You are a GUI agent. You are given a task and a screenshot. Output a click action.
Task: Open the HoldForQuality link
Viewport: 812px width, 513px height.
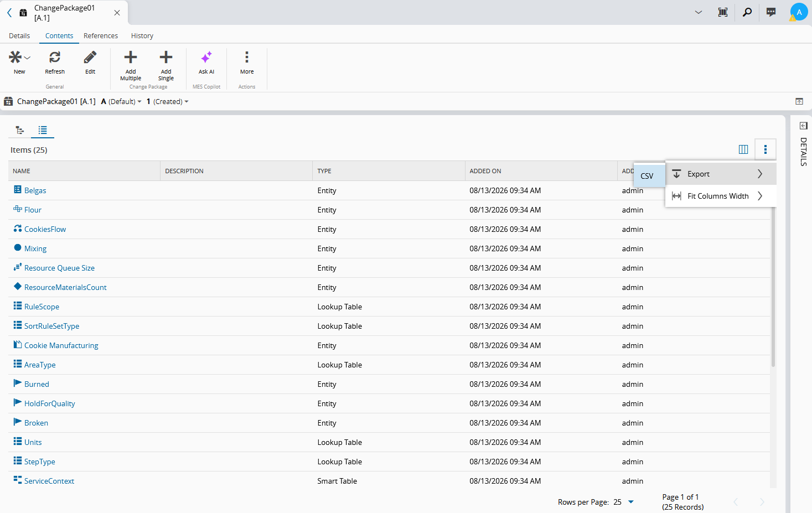pyautogui.click(x=49, y=403)
